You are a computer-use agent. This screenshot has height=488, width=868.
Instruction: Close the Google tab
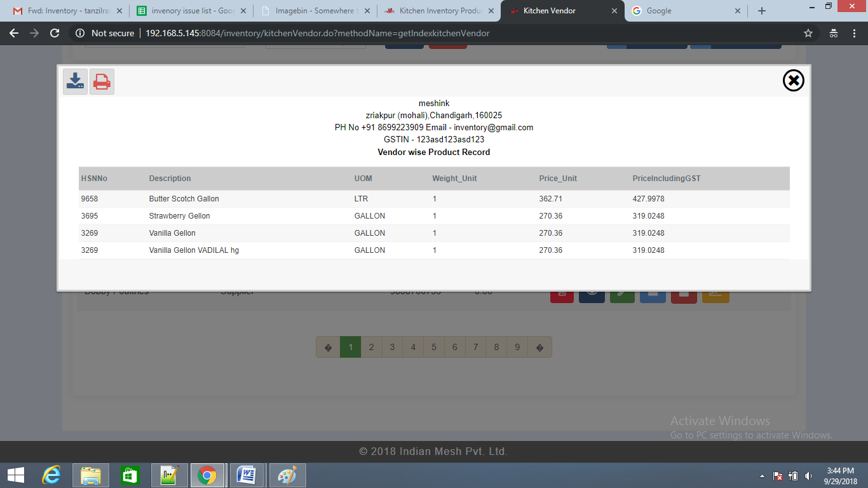click(738, 11)
